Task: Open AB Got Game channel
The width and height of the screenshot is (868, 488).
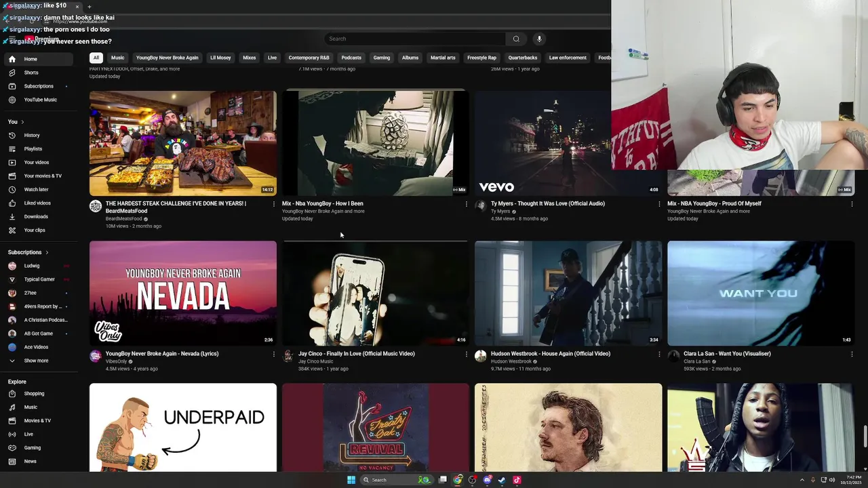Action: [x=38, y=333]
